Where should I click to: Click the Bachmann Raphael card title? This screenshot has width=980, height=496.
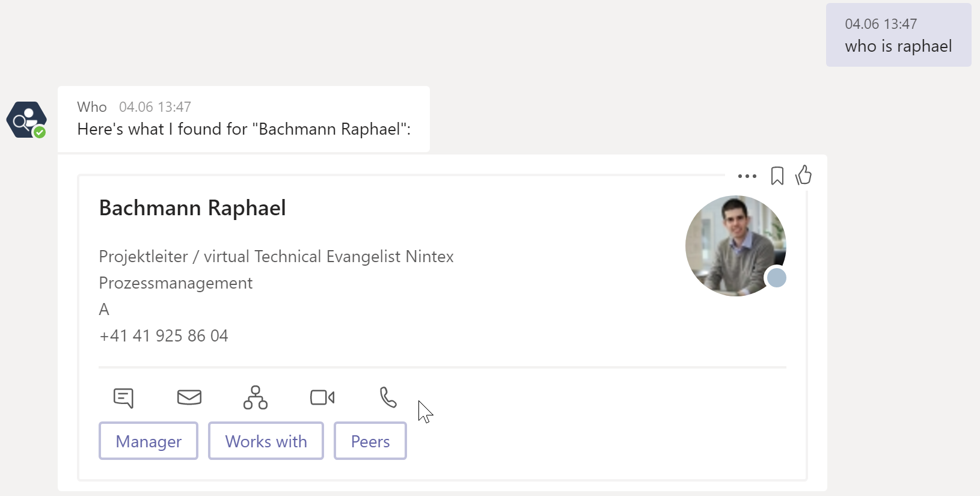(192, 208)
